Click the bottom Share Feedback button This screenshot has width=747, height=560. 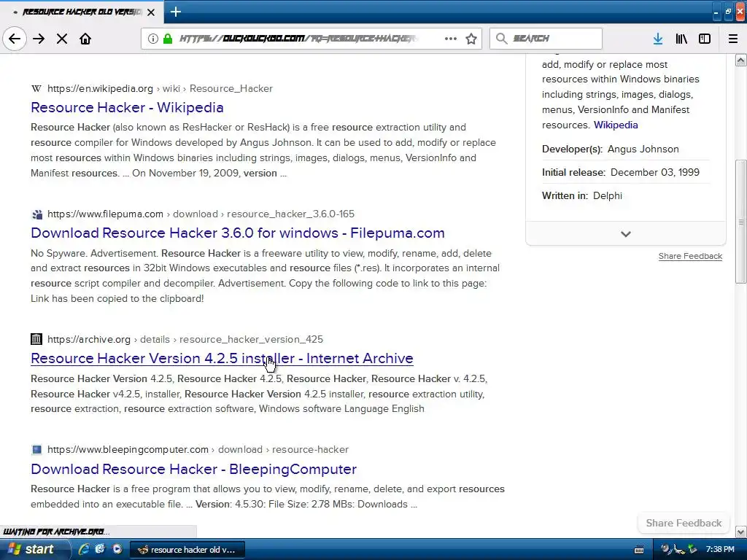click(684, 523)
